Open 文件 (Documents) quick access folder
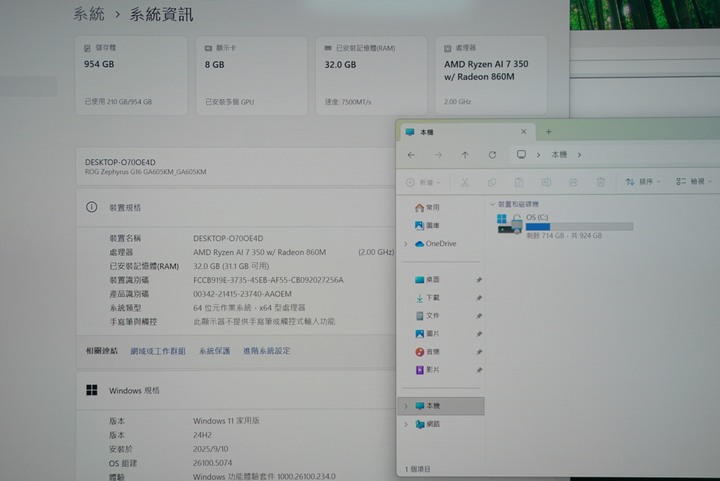This screenshot has height=481, width=720. (427, 316)
